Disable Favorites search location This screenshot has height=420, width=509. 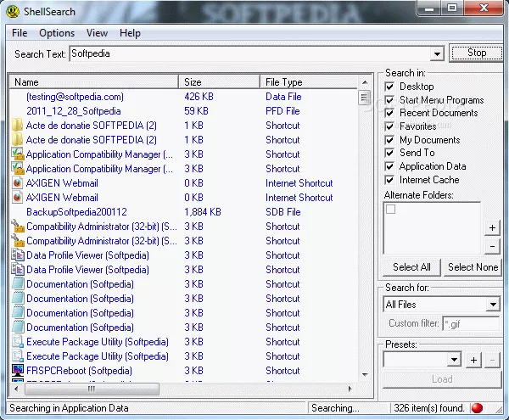tap(389, 126)
